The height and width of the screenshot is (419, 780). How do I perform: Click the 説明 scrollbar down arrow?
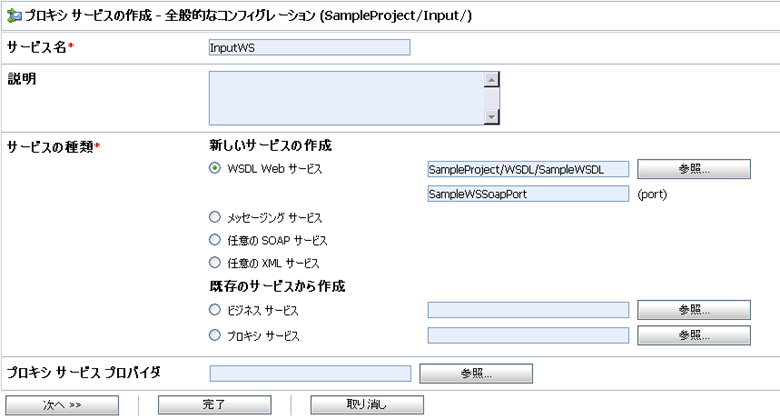491,116
